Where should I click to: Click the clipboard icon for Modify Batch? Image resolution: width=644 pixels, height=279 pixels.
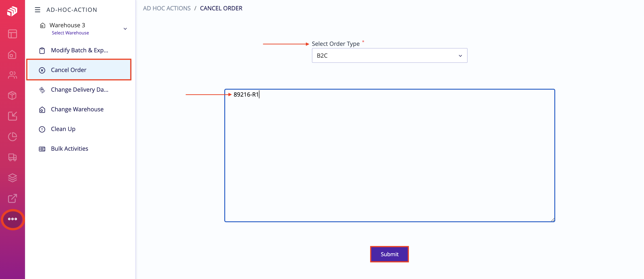(x=42, y=51)
